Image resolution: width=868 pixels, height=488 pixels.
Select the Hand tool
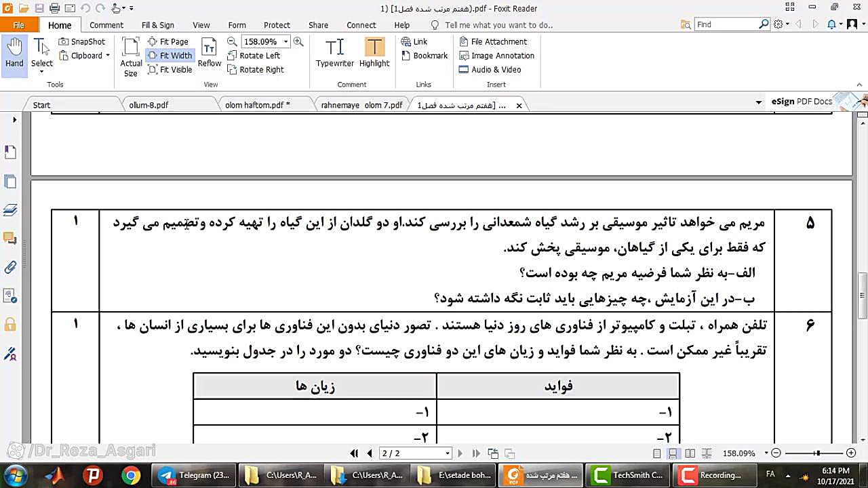point(14,54)
